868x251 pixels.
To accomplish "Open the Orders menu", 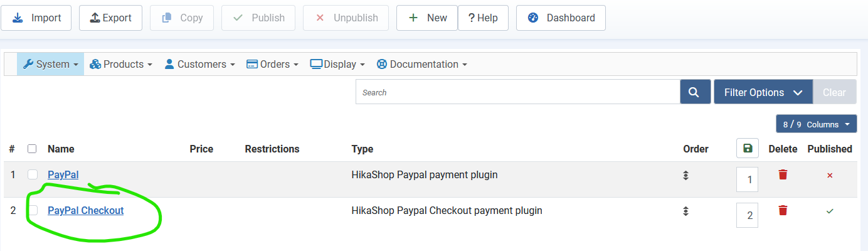I will tap(273, 64).
